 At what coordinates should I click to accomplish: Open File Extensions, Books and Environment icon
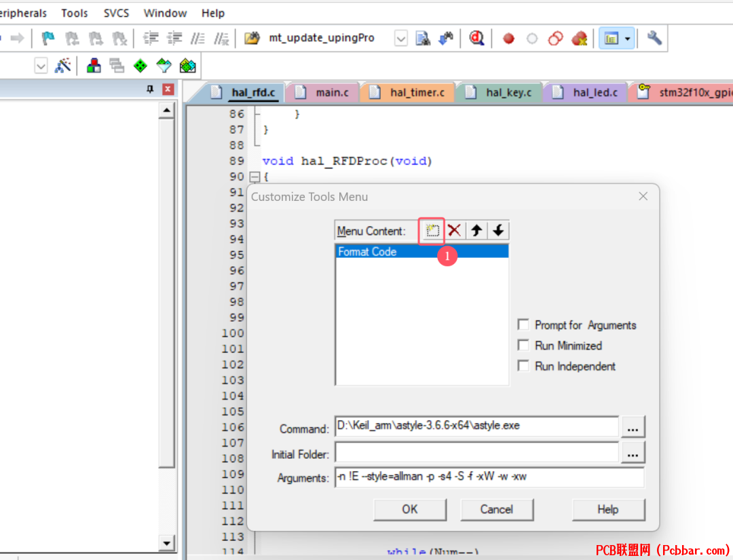pyautogui.click(x=94, y=65)
